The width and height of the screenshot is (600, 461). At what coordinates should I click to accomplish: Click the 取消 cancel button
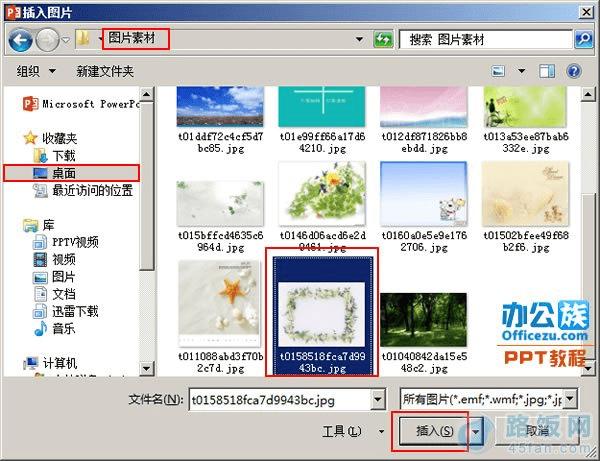click(x=537, y=431)
